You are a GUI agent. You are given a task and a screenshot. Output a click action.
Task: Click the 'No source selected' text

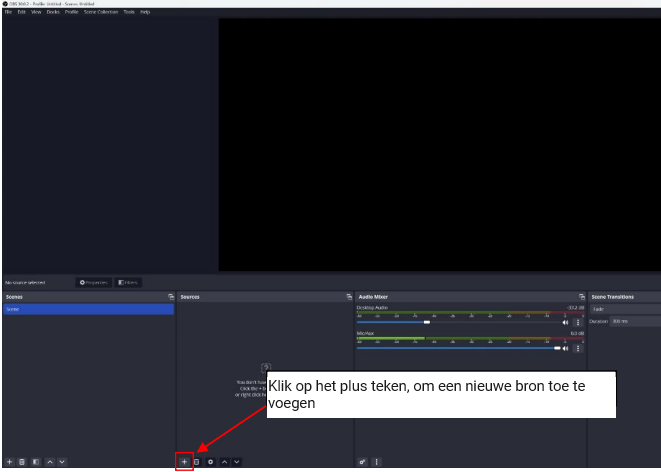(25, 282)
